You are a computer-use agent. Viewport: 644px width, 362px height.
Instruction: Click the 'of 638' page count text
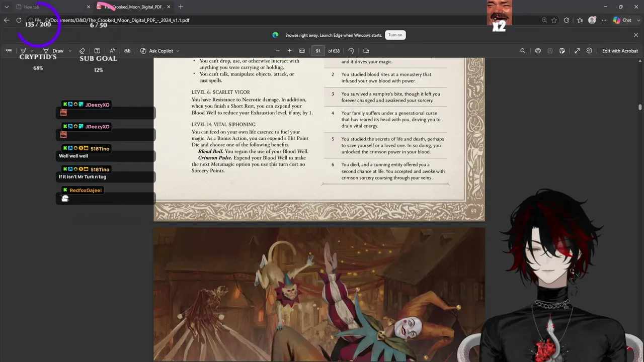[334, 51]
